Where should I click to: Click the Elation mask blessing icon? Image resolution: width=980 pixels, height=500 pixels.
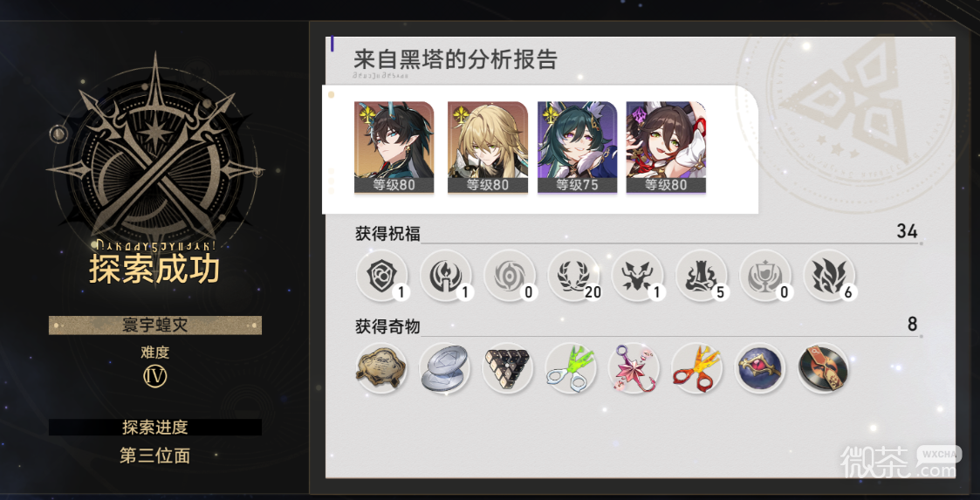637,276
